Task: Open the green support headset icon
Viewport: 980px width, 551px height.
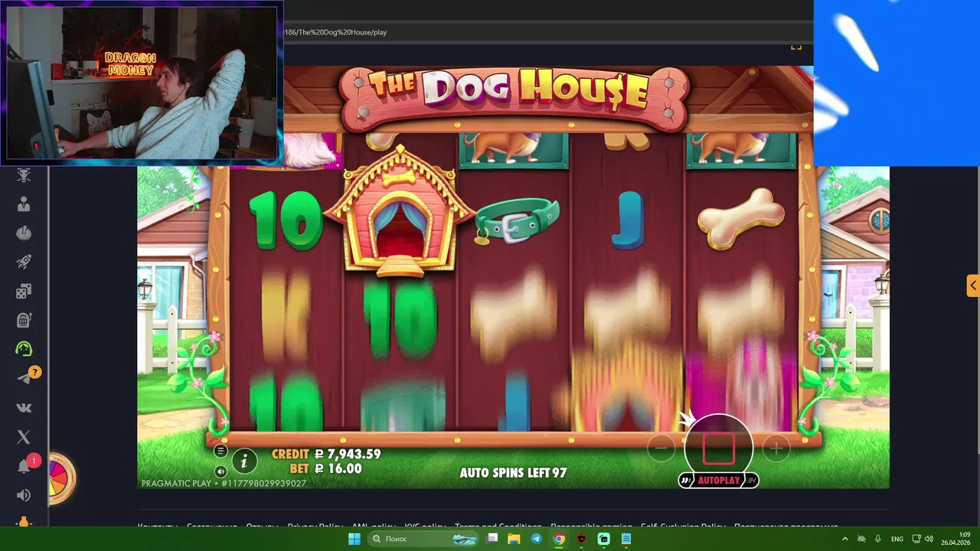Action: click(24, 349)
